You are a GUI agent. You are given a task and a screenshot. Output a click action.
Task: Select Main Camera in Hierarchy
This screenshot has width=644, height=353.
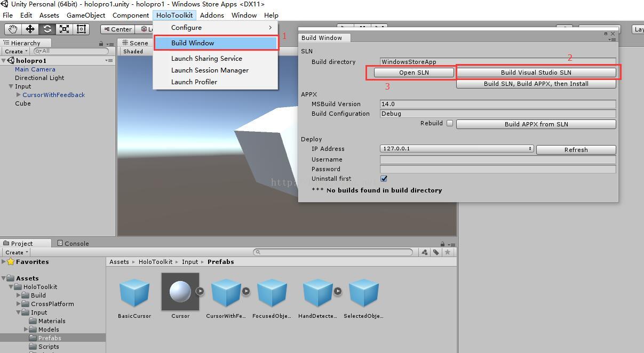coord(35,69)
